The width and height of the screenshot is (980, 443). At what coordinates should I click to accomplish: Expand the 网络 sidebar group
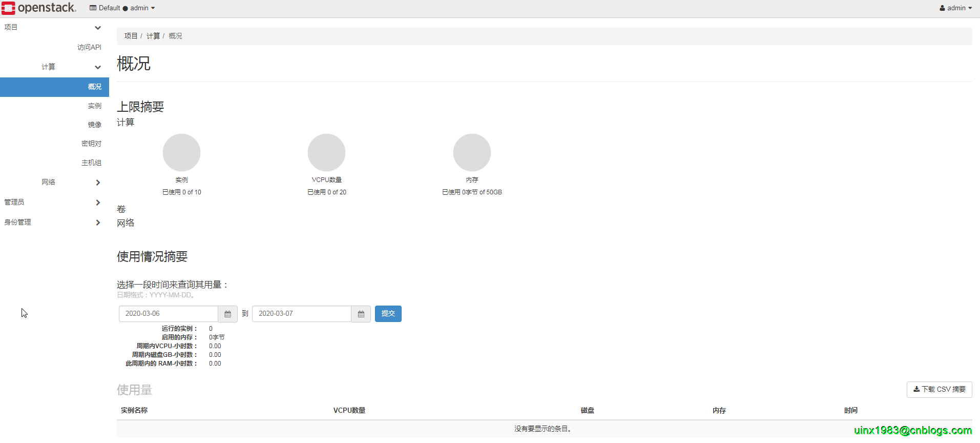tap(54, 183)
